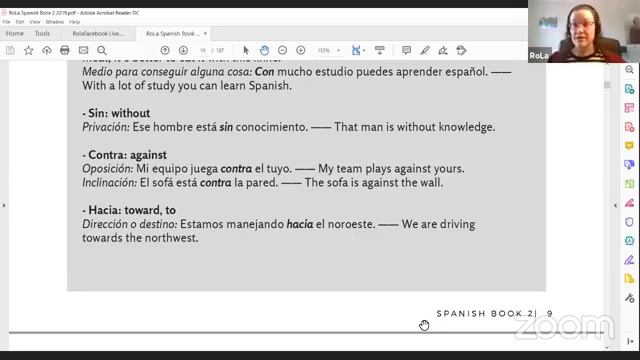
Task: Activate the Hand pan tool
Action: click(x=264, y=50)
